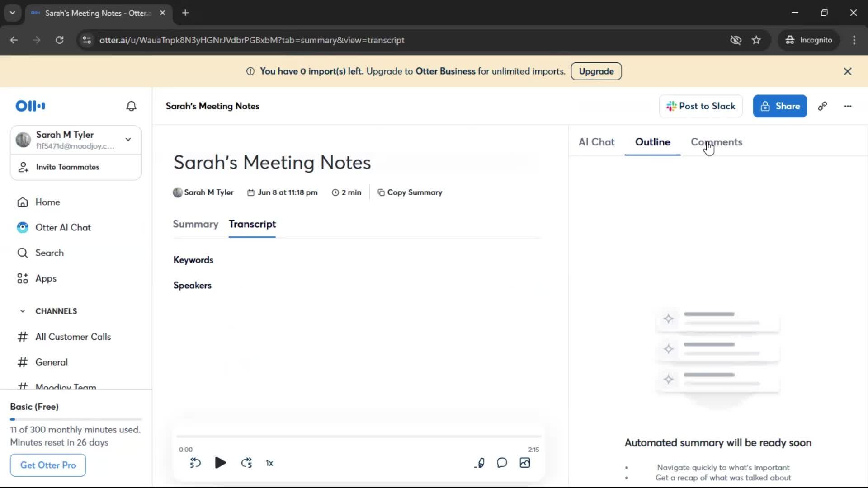Open the browser tab search dropdown
The width and height of the screenshot is (868, 488).
(x=13, y=13)
